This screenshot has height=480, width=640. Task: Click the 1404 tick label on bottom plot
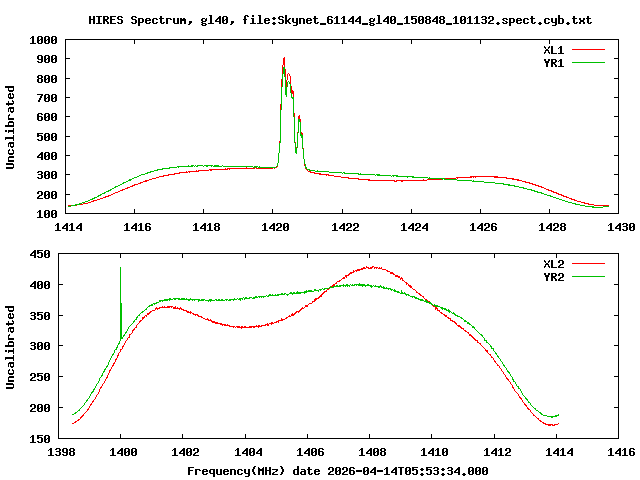point(248,452)
